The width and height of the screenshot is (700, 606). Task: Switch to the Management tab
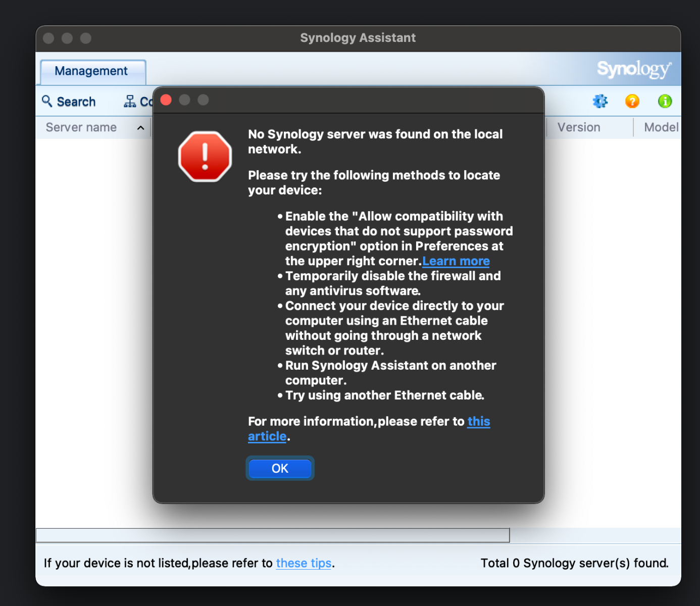coord(93,71)
